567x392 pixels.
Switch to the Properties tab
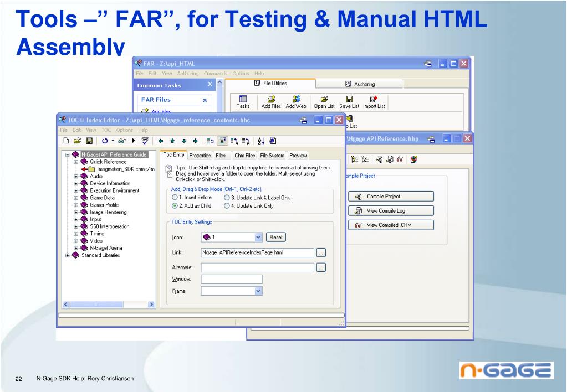[200, 156]
